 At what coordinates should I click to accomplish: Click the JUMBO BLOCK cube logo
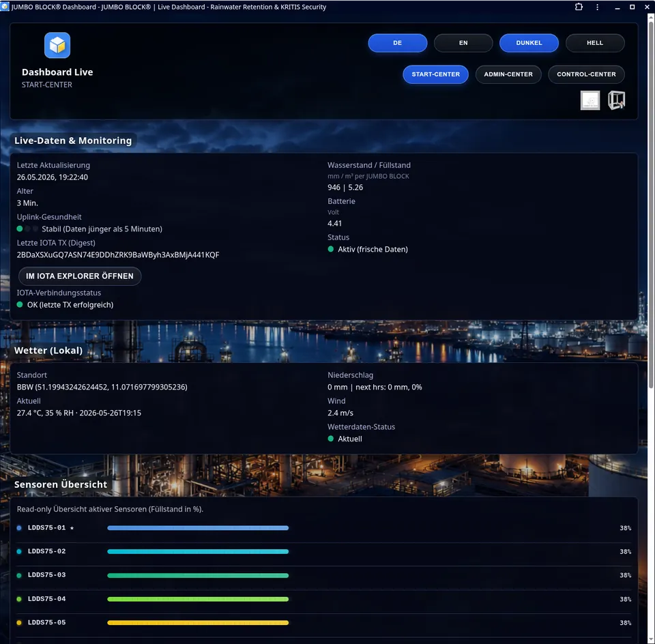click(57, 45)
